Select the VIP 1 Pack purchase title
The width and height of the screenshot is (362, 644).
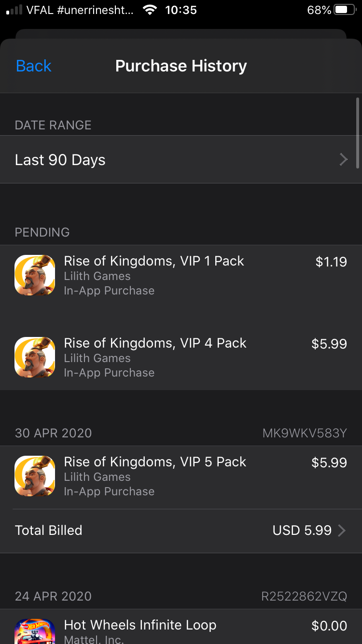click(x=154, y=261)
